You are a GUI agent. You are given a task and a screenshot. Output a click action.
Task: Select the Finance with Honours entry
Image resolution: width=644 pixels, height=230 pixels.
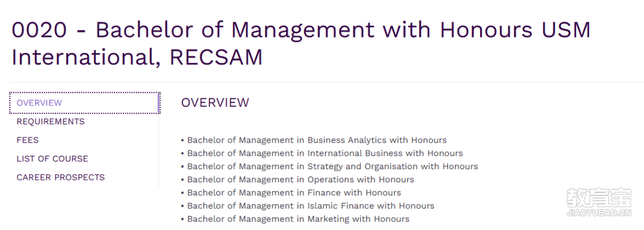[x=294, y=192]
